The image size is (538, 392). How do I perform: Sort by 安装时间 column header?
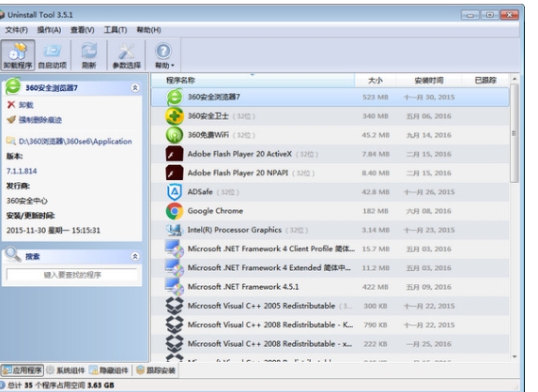pyautogui.click(x=429, y=81)
